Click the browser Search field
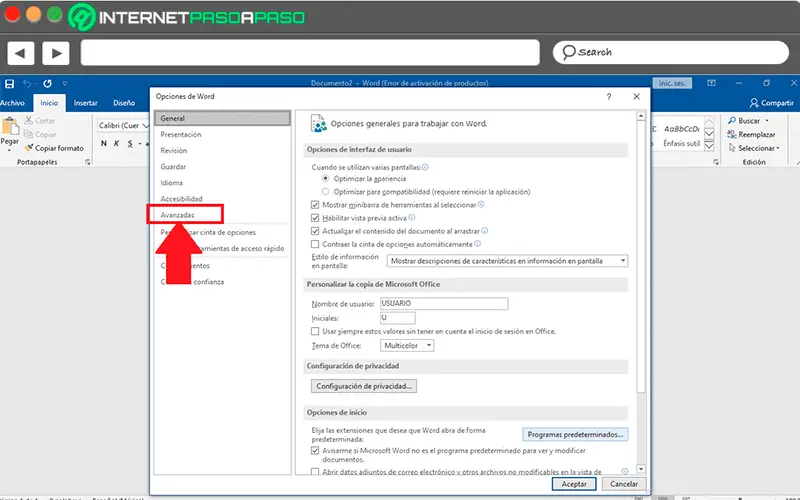The image size is (800, 500). click(671, 53)
